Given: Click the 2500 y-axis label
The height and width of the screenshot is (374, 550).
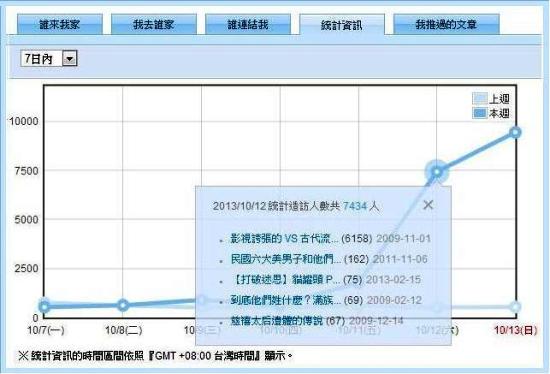Looking at the screenshot, I should [x=26, y=269].
